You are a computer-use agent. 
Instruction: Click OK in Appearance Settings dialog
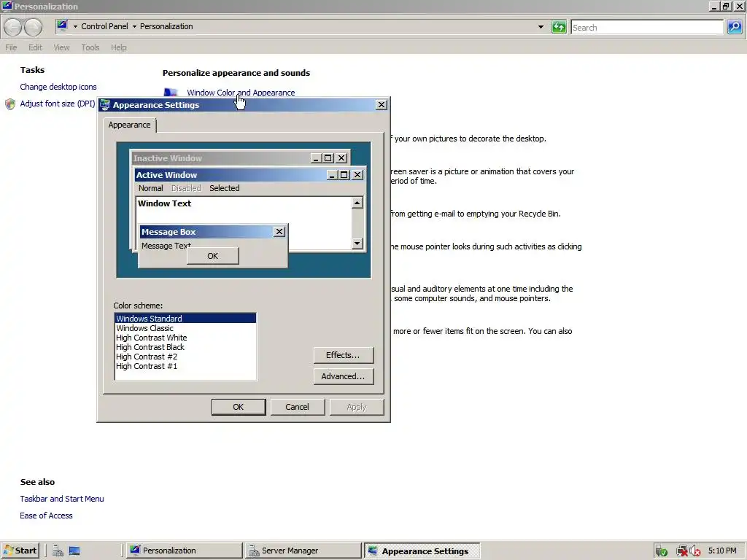pos(239,407)
